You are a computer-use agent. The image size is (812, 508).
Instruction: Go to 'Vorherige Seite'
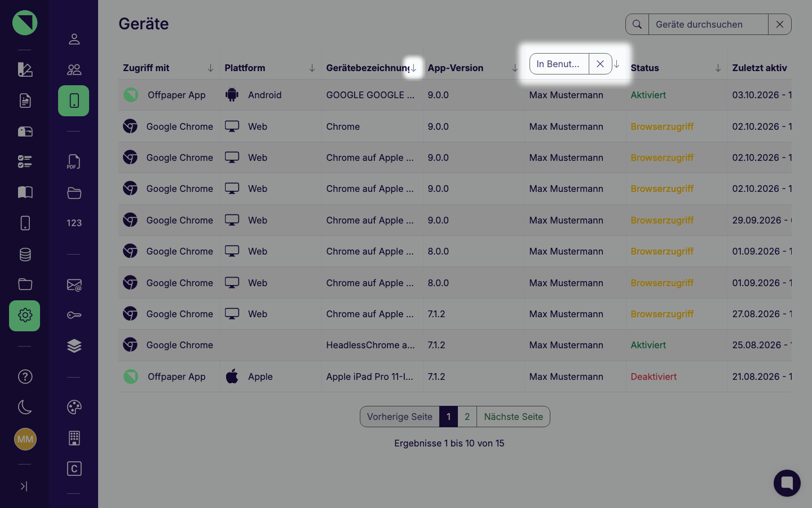[399, 417]
